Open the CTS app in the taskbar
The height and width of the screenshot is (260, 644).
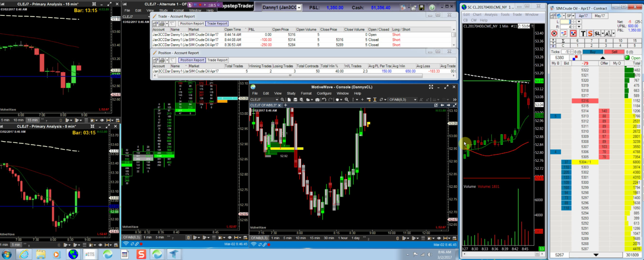[x=90, y=254]
